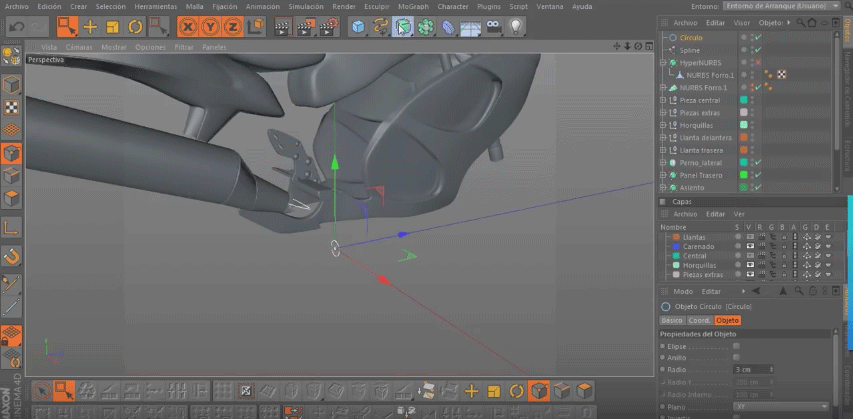
Task: Add a camera object from toolbar
Action: click(495, 27)
